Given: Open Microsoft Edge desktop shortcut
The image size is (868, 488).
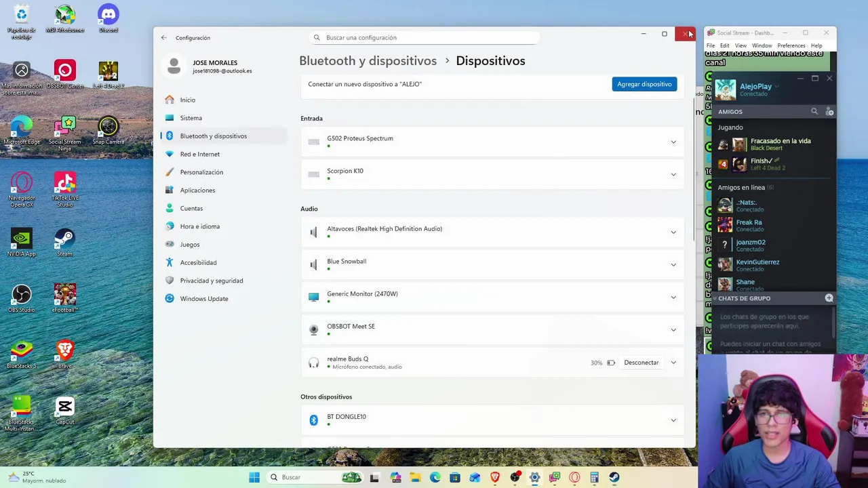Looking at the screenshot, I should [x=22, y=131].
